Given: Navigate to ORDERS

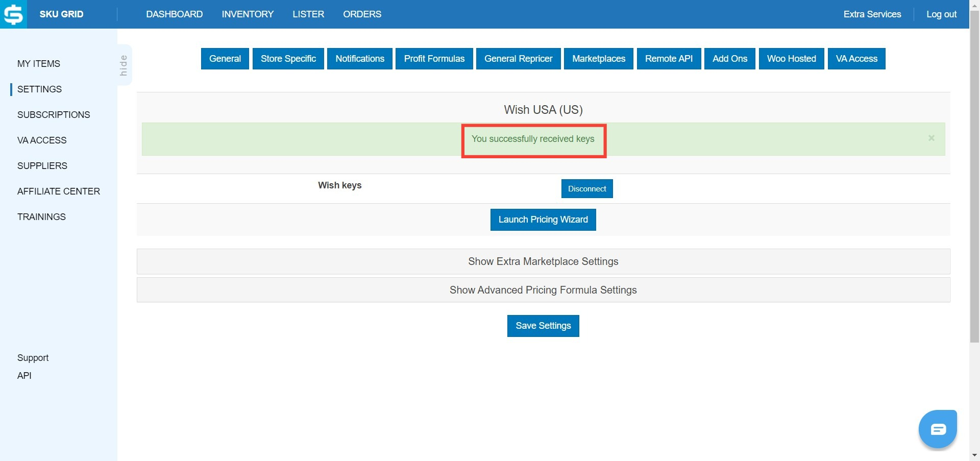Looking at the screenshot, I should (362, 14).
